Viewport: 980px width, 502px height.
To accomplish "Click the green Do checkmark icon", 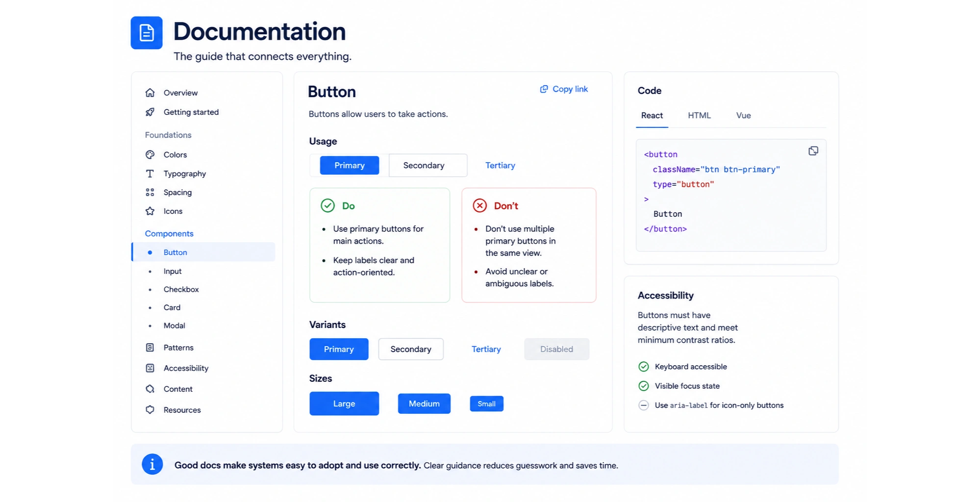I will [327, 205].
